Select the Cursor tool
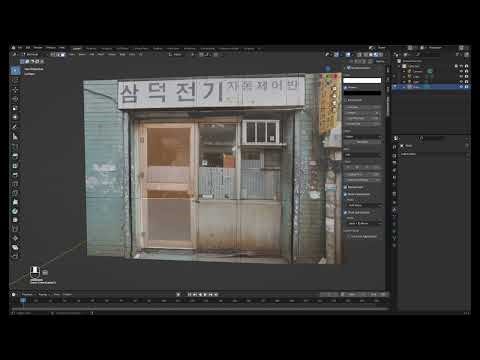Viewport: 480px width, 360px height. [15, 80]
